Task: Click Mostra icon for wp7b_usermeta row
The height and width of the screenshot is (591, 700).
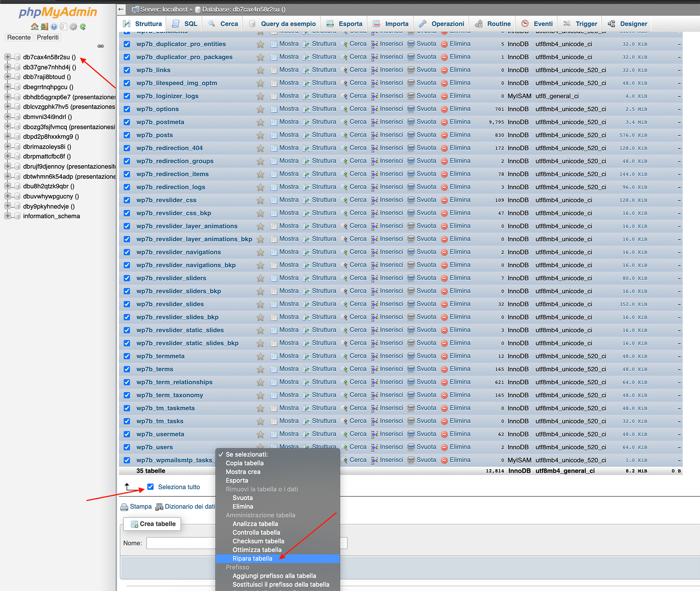Action: tap(274, 434)
